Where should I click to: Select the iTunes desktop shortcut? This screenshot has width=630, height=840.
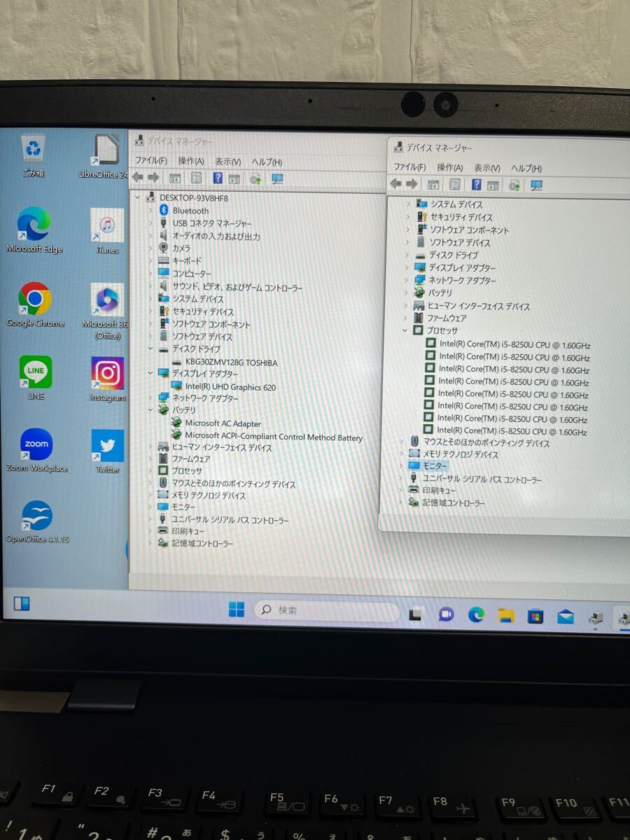click(107, 231)
